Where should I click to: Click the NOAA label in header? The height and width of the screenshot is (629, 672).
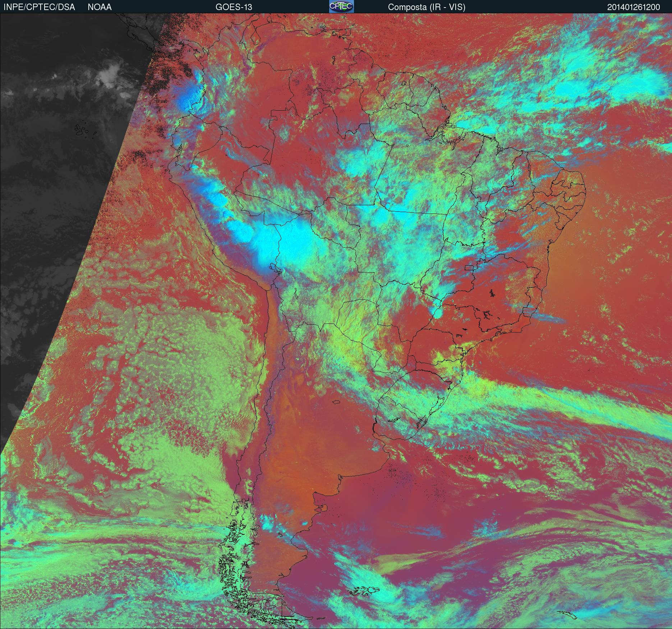[100, 7]
